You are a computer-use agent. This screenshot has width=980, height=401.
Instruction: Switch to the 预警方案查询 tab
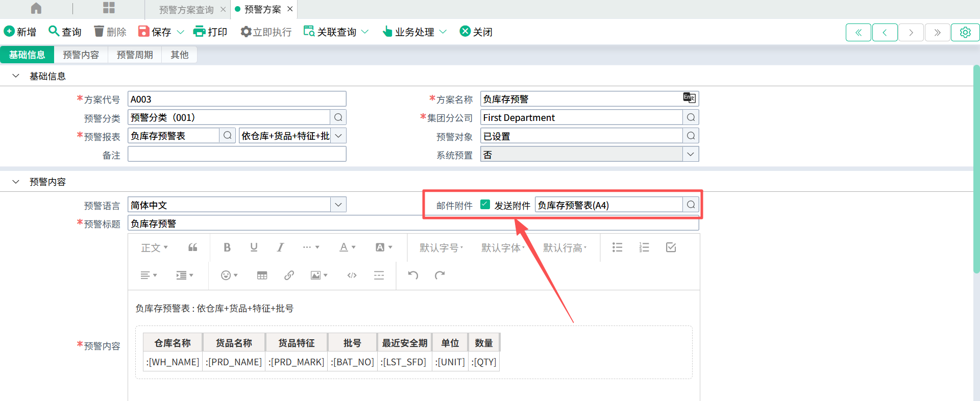pos(186,10)
